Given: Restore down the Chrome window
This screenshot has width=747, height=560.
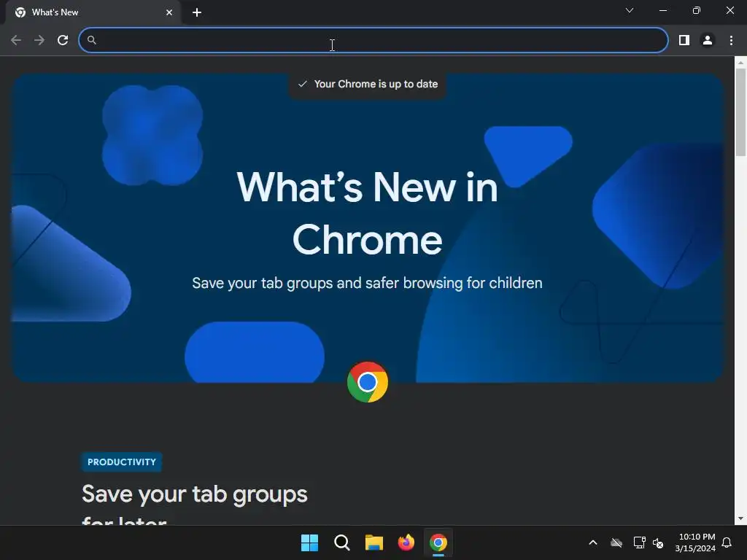Looking at the screenshot, I should 696,10.
